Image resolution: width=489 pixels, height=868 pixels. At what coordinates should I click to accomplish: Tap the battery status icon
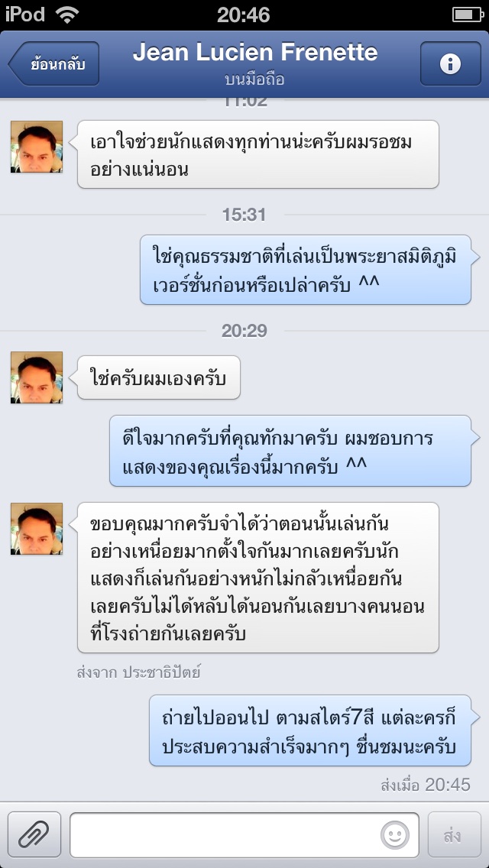[x=468, y=15]
